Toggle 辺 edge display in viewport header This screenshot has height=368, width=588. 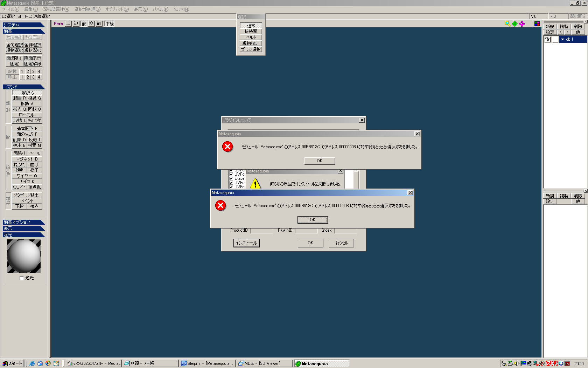point(76,23)
